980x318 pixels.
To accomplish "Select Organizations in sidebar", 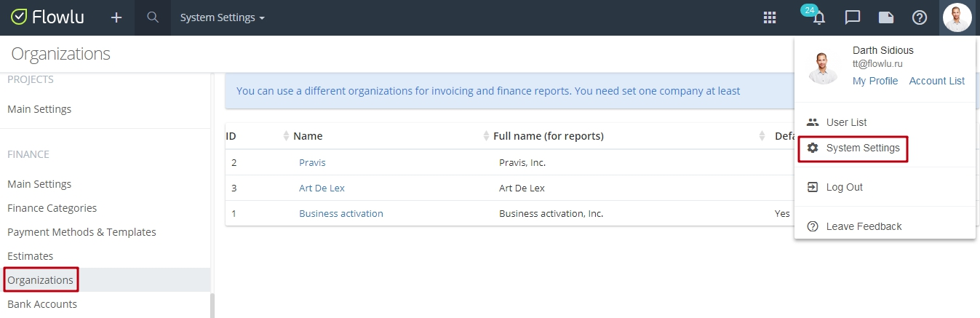I will 41,280.
